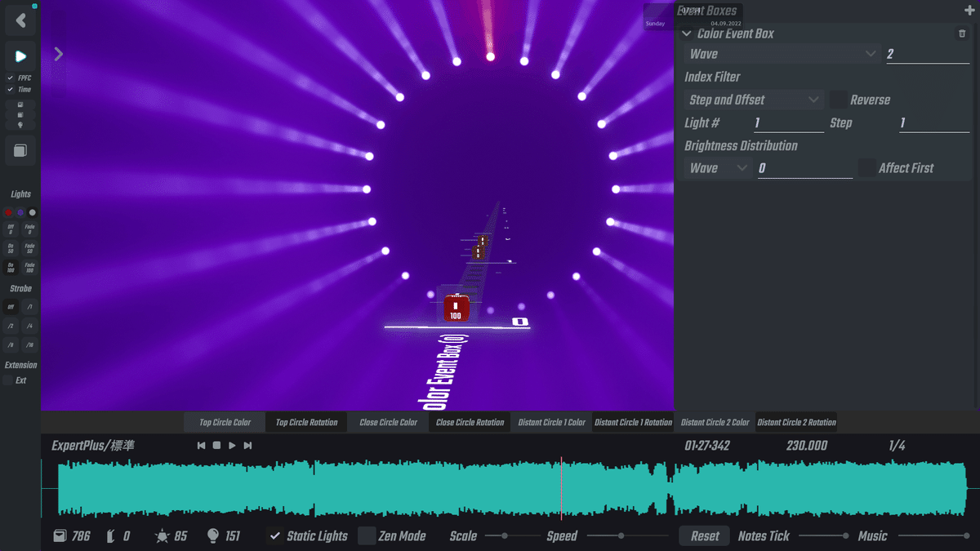Image resolution: width=980 pixels, height=551 pixels.
Task: Switch to the Distant Circle 2 Color tab
Action: pos(715,422)
